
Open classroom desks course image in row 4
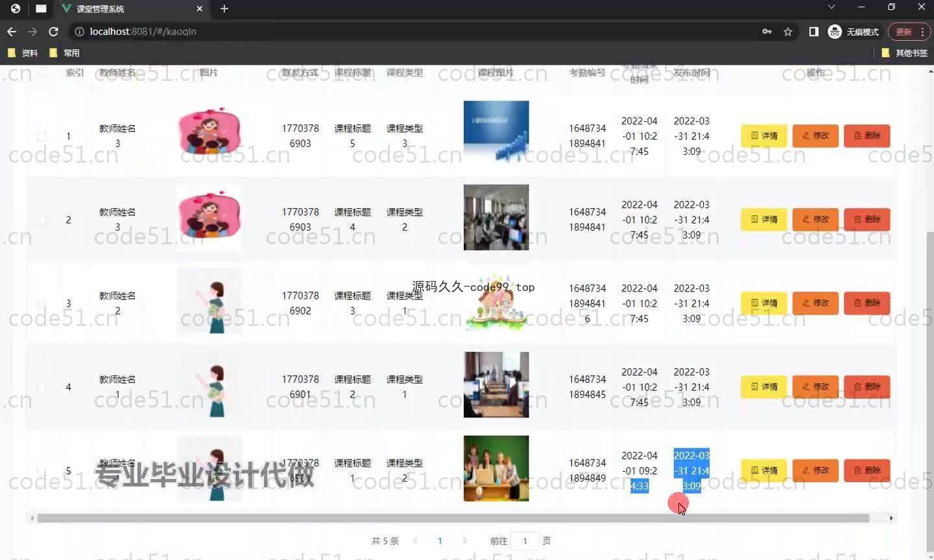click(x=496, y=384)
